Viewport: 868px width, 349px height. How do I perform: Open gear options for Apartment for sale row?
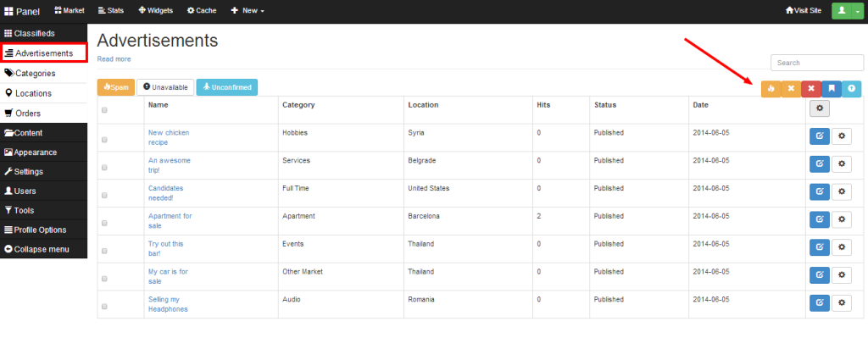click(842, 219)
